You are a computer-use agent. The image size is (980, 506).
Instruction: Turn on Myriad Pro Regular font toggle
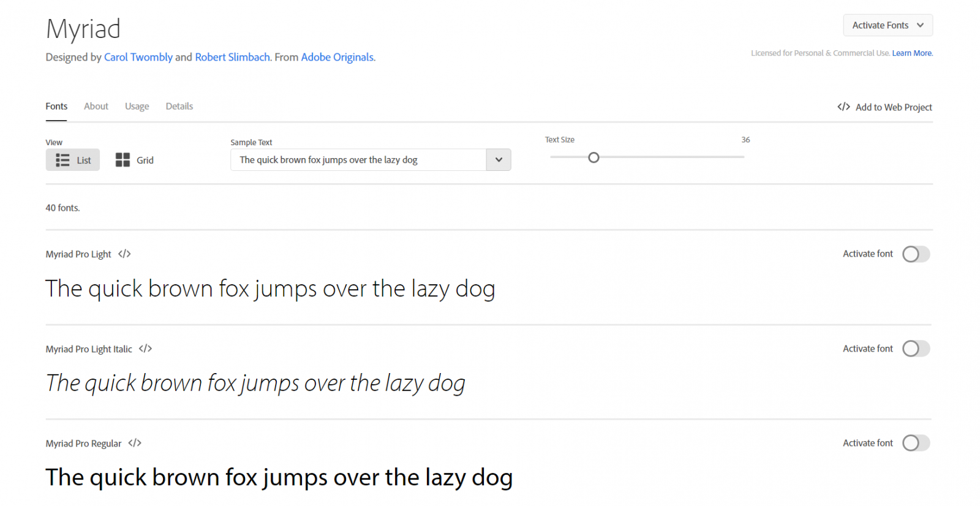click(x=916, y=443)
